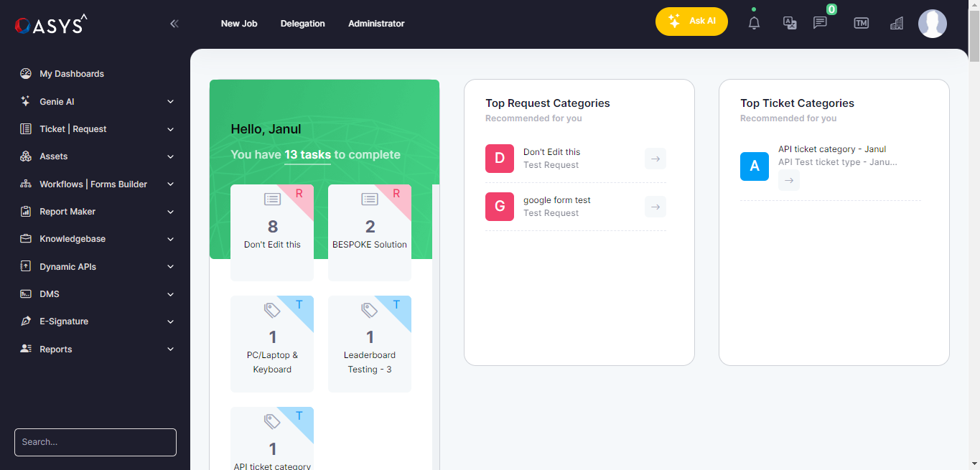Click the E-Signature pen icon
Image resolution: width=980 pixels, height=470 pixels.
(26, 321)
